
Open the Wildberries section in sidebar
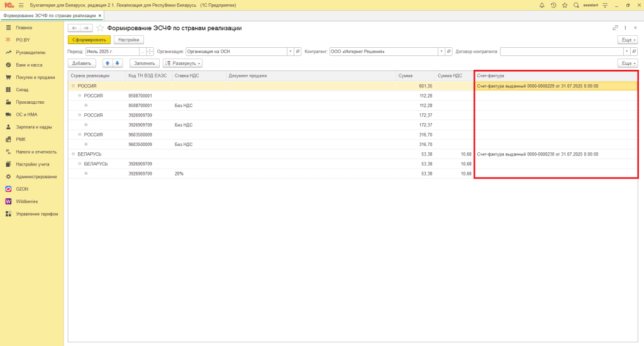(26, 201)
